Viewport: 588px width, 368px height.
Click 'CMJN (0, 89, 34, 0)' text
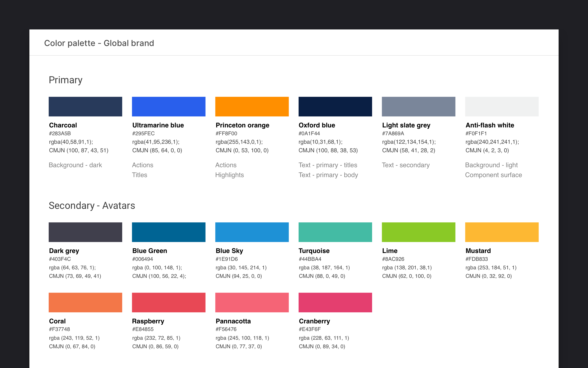tap(322, 346)
